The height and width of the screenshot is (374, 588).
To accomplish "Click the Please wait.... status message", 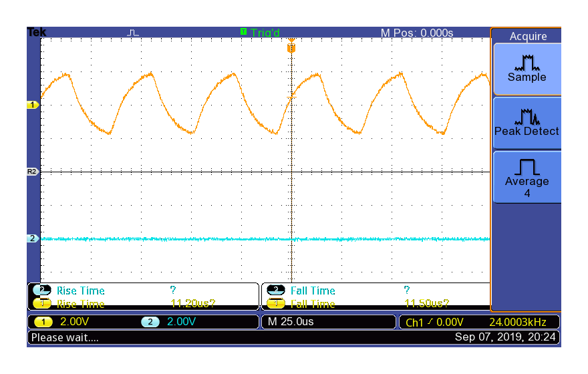I will pos(65,338).
